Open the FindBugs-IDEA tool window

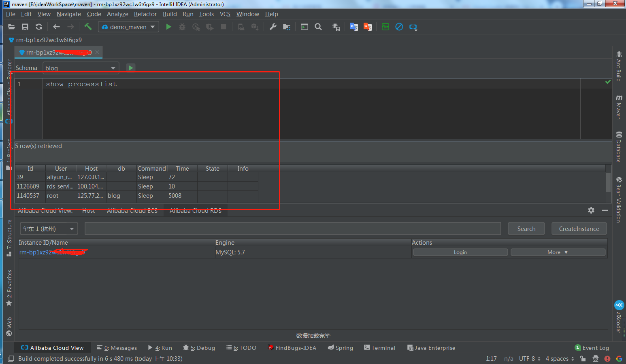[x=292, y=348]
